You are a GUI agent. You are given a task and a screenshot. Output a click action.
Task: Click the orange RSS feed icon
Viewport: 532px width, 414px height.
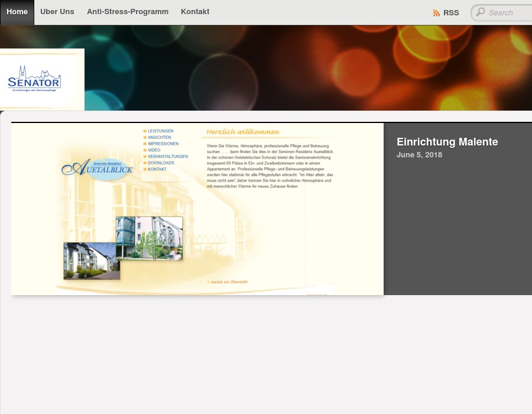436,13
